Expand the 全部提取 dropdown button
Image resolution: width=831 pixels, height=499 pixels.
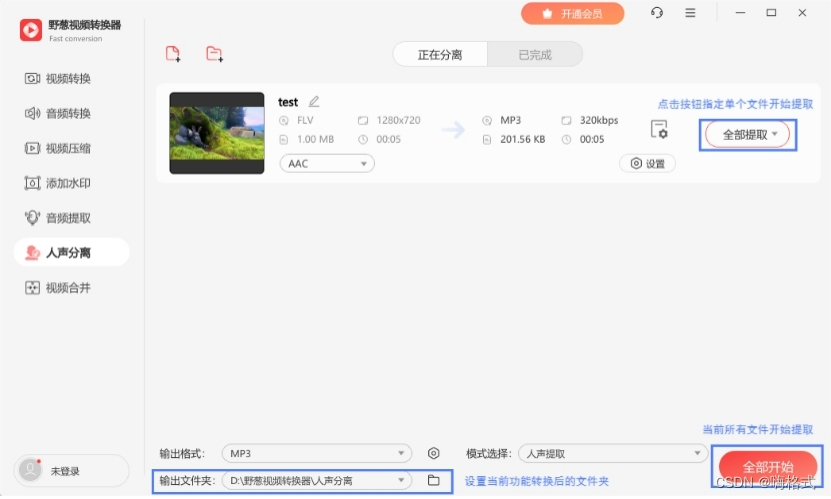click(747, 135)
